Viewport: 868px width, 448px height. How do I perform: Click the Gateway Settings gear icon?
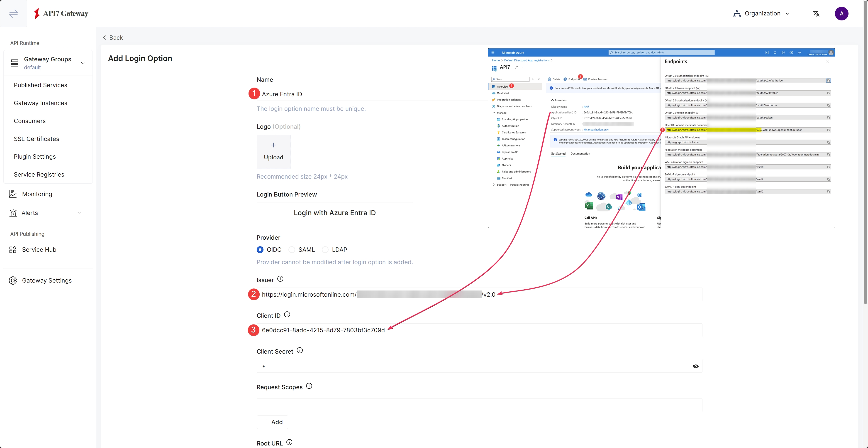tap(13, 280)
